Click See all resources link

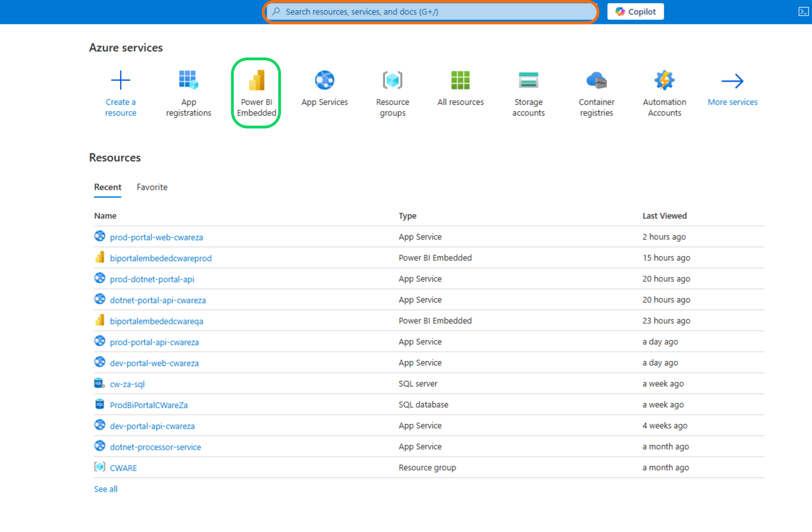click(105, 489)
